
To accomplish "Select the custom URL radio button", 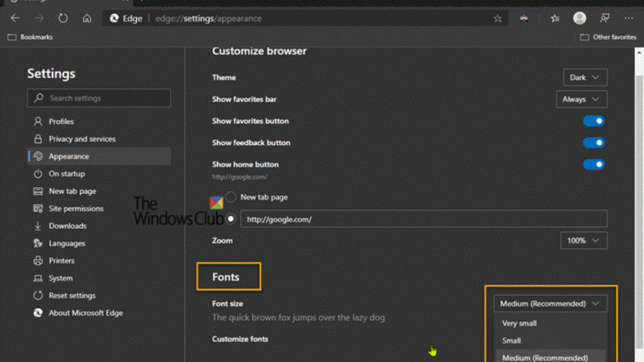I will tap(231, 219).
